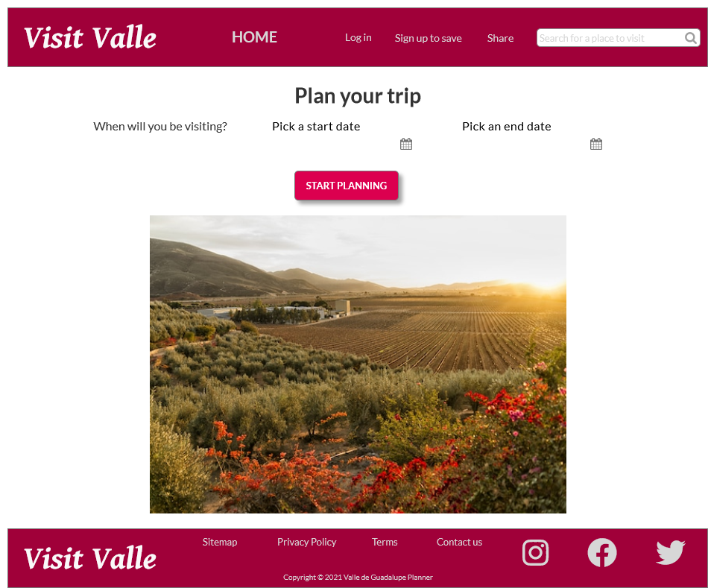Click the START PLANNING button
708x588 pixels.
click(x=347, y=185)
